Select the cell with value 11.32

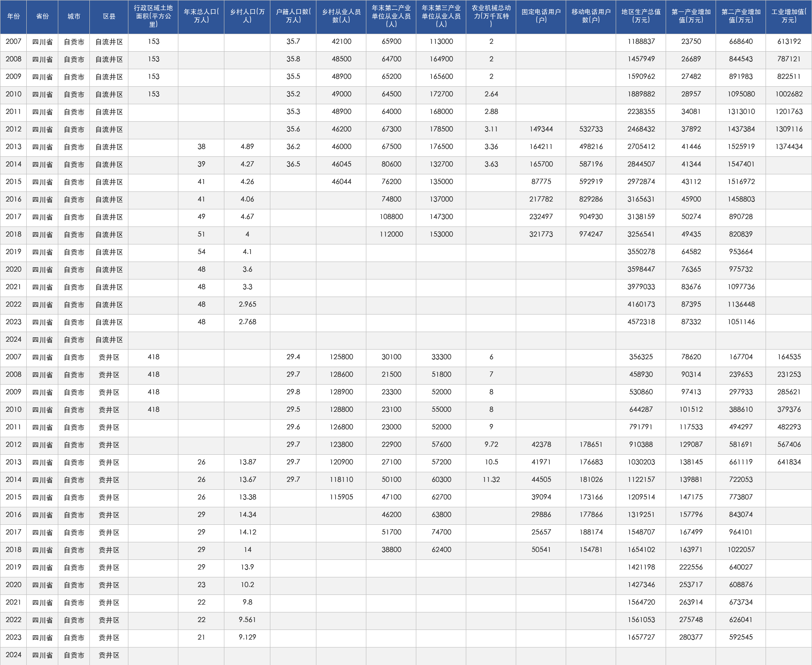click(491, 480)
